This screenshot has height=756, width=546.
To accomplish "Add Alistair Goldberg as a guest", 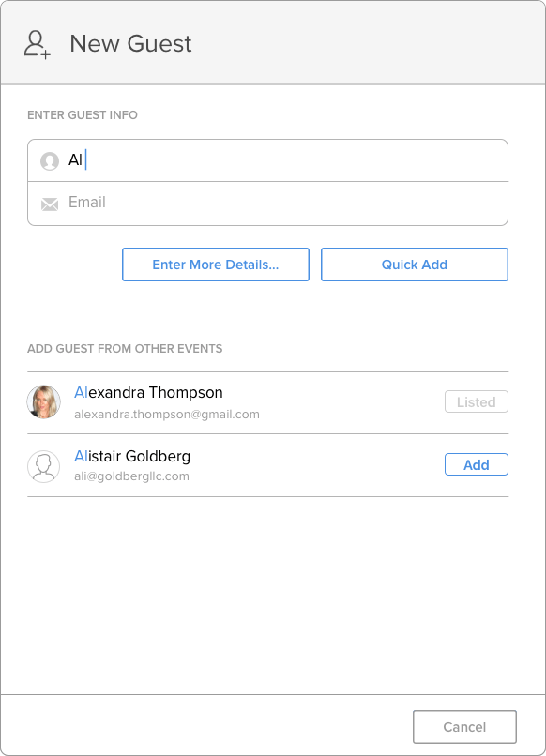I will coord(476,464).
